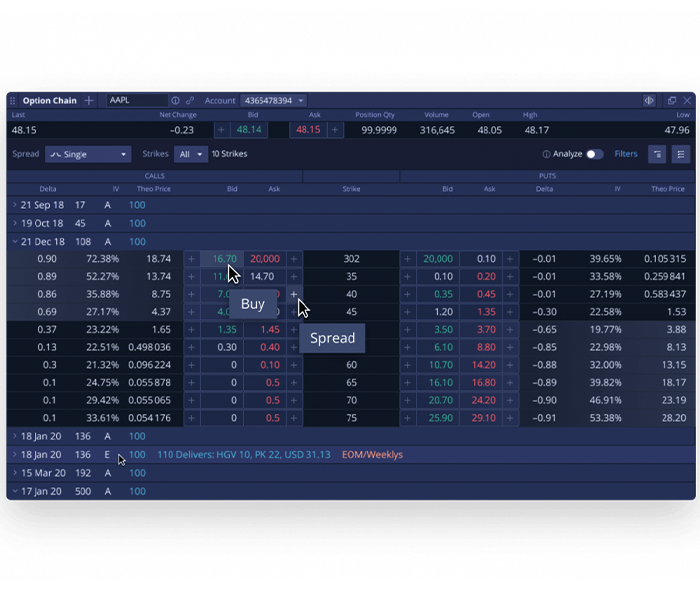Click the plus icon left of the 302 strike call bid

tap(192, 259)
